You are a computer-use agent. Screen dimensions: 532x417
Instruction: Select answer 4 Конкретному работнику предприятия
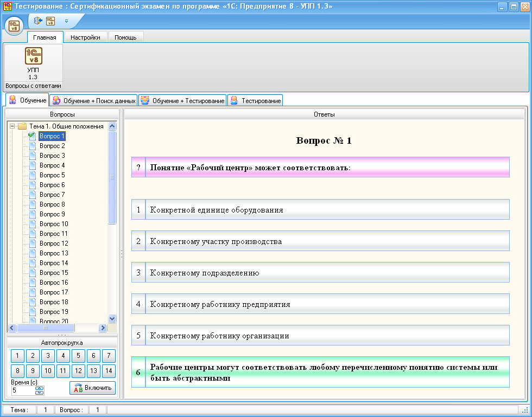[x=320, y=304]
